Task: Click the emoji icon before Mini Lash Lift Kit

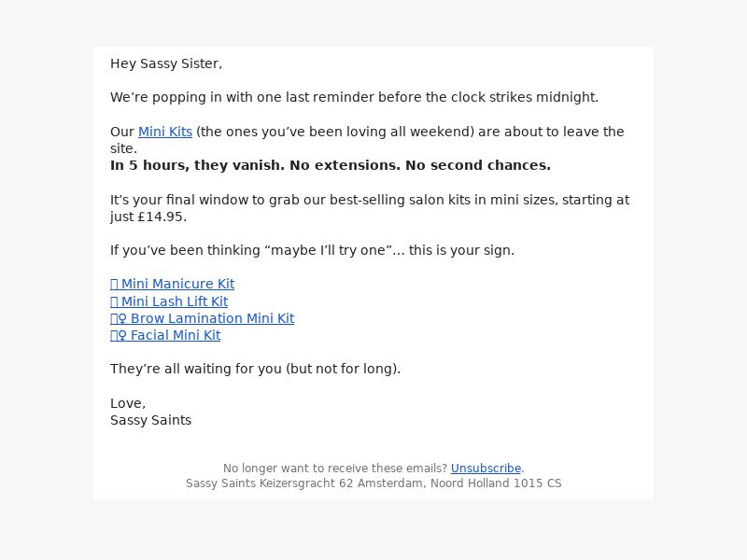Action: [x=114, y=301]
